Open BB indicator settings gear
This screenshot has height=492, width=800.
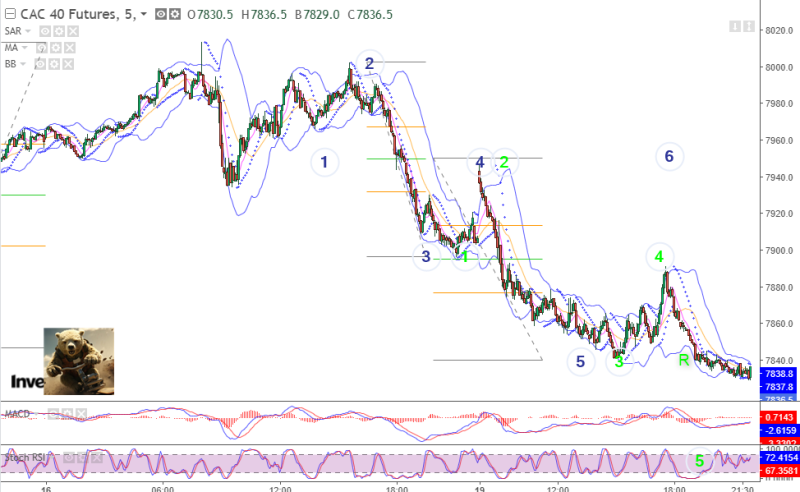[x=54, y=64]
